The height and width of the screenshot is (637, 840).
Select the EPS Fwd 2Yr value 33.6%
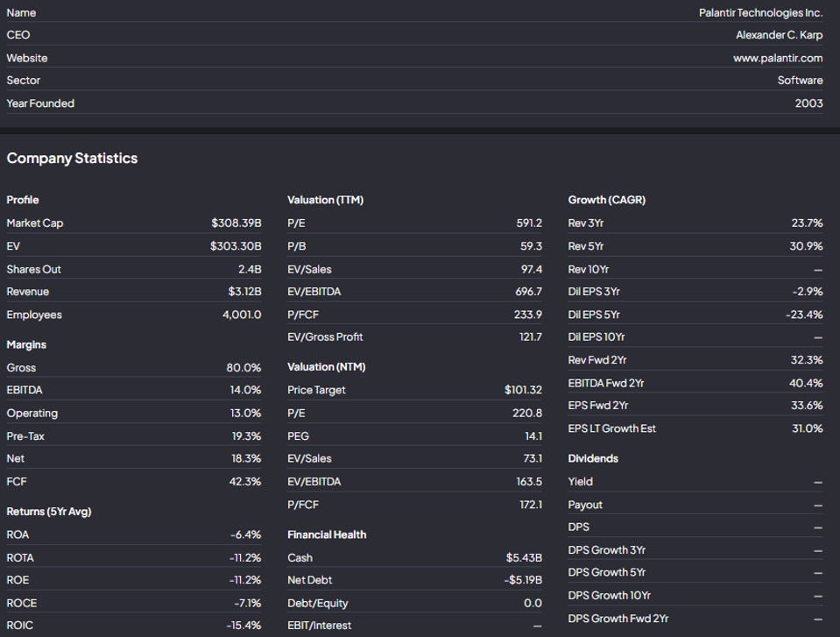click(807, 406)
